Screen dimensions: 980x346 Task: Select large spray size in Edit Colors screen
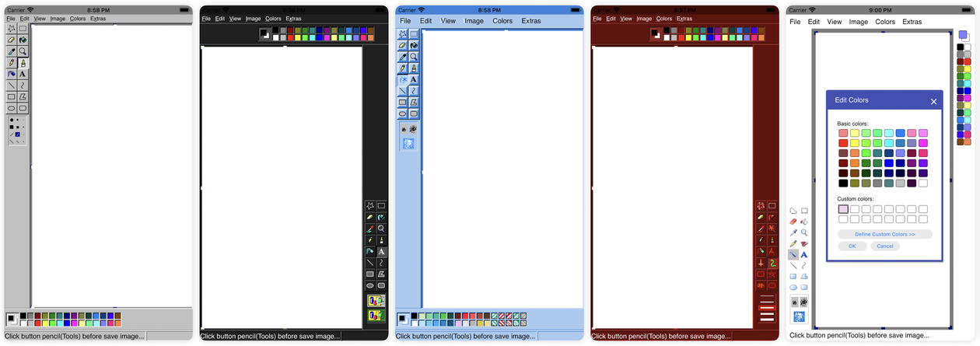click(799, 316)
